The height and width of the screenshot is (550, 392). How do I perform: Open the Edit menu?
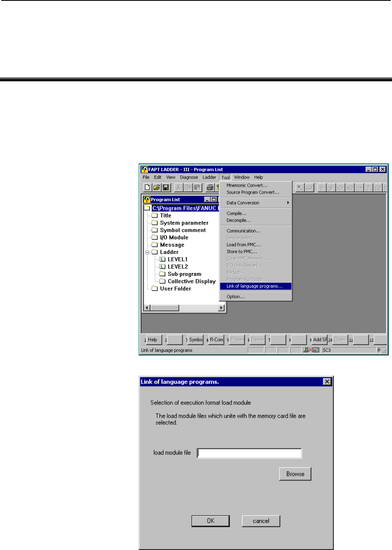(158, 177)
